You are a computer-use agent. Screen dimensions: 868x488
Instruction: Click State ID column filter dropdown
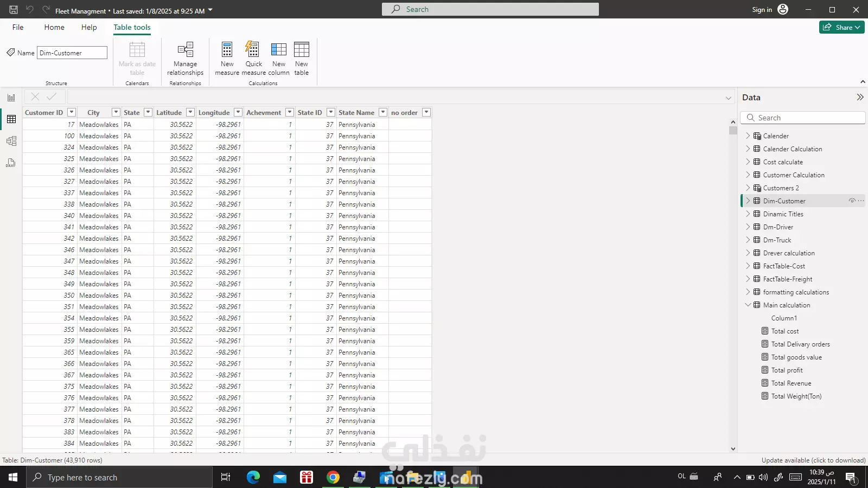[330, 112]
